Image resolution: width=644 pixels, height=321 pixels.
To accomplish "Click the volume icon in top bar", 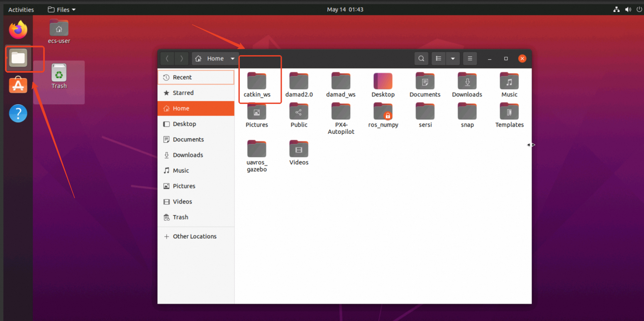I will (x=628, y=10).
